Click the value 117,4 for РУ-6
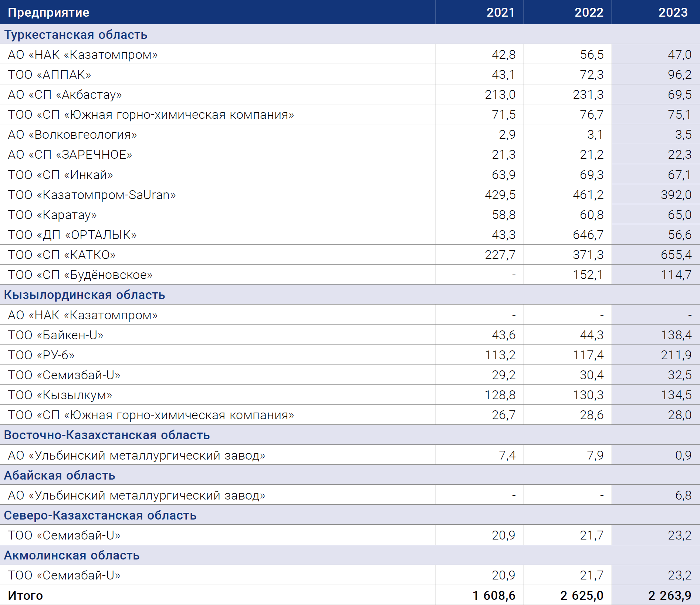 (x=588, y=355)
